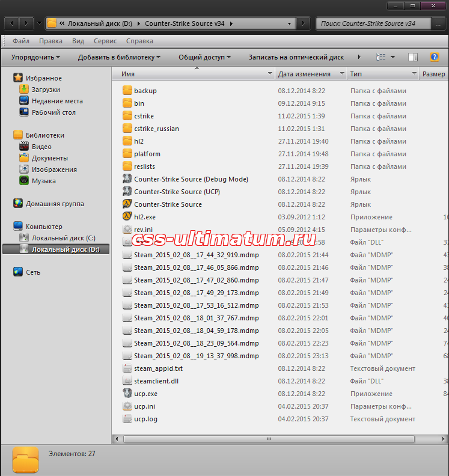This screenshot has height=476, width=449.
Task: Open Рабочий стол in the sidebar
Action: click(53, 112)
